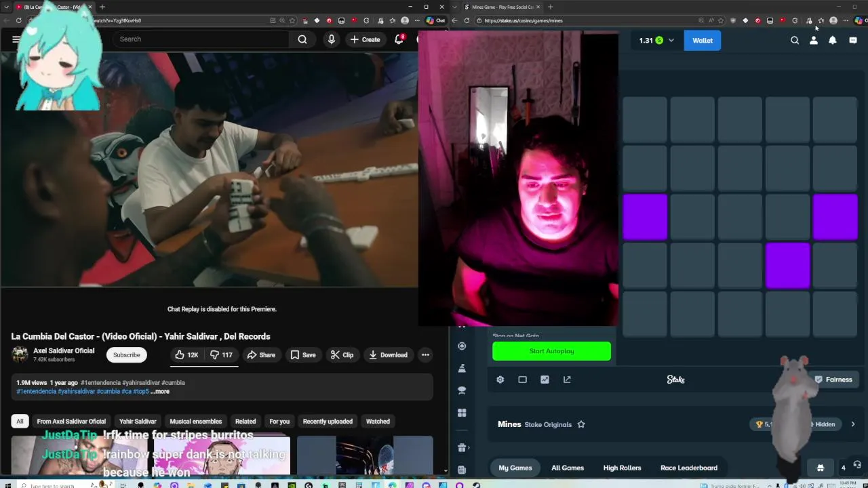Pop out Mines game window icon
The width and height of the screenshot is (868, 488).
567,380
